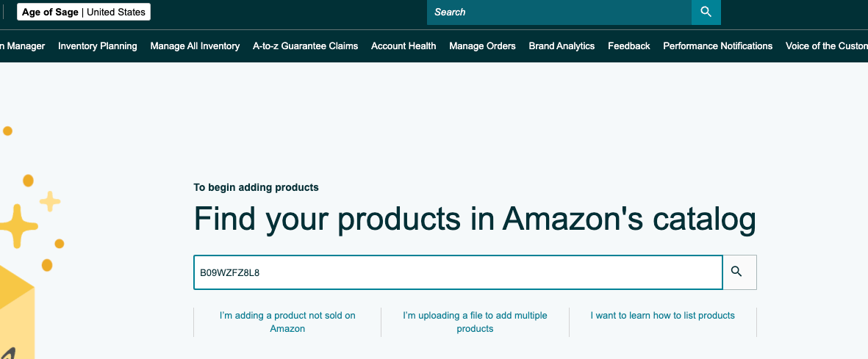Screen dimensions: 868x359
Task: Click the top header search magnifier icon
Action: tap(706, 12)
